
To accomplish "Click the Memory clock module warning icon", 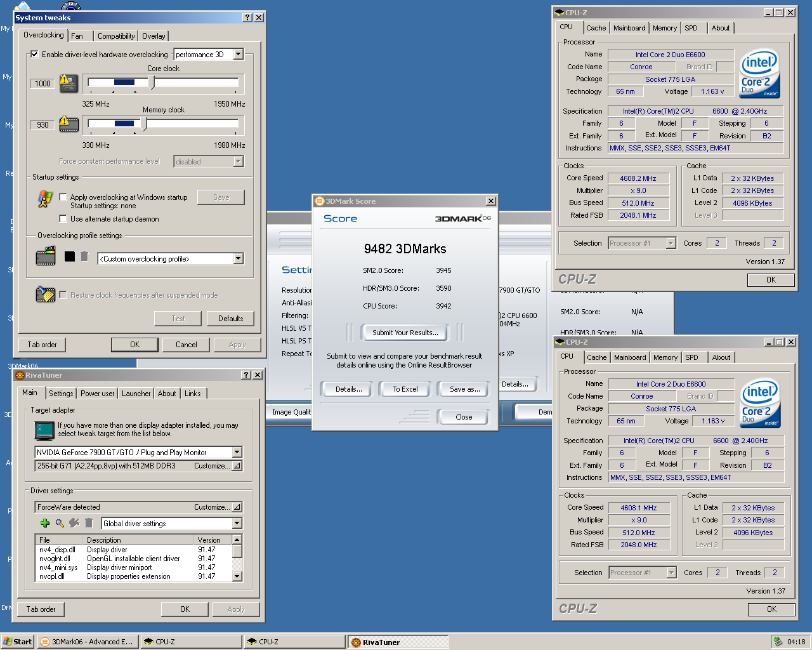I will click(x=69, y=124).
